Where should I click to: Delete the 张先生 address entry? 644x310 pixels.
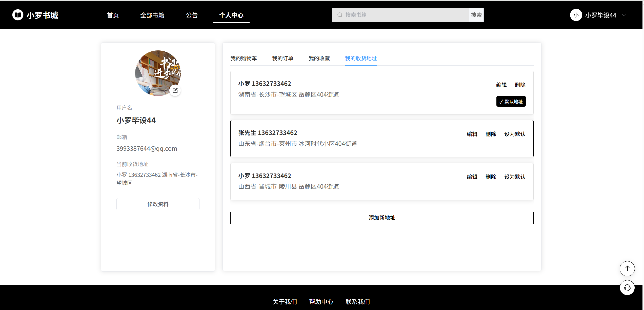pyautogui.click(x=491, y=134)
